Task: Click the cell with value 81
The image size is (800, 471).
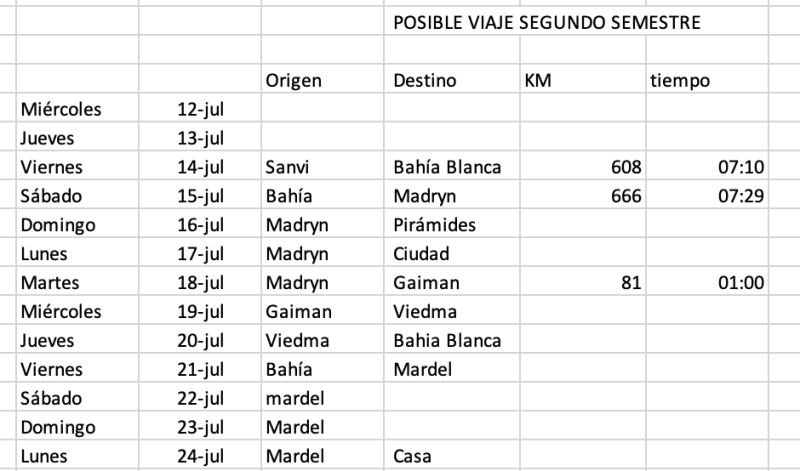Action: [583, 282]
